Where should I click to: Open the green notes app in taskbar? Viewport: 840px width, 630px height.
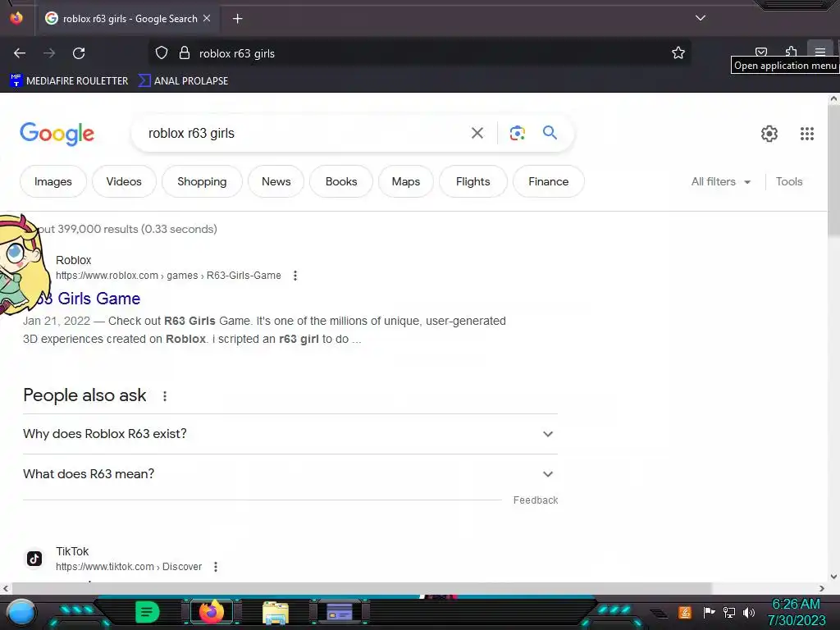pyautogui.click(x=147, y=612)
